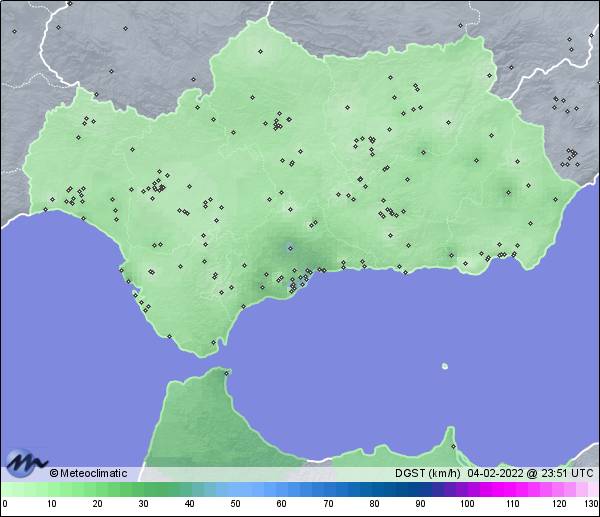Select the dark green gust hotspot near Málaga

pos(289,246)
